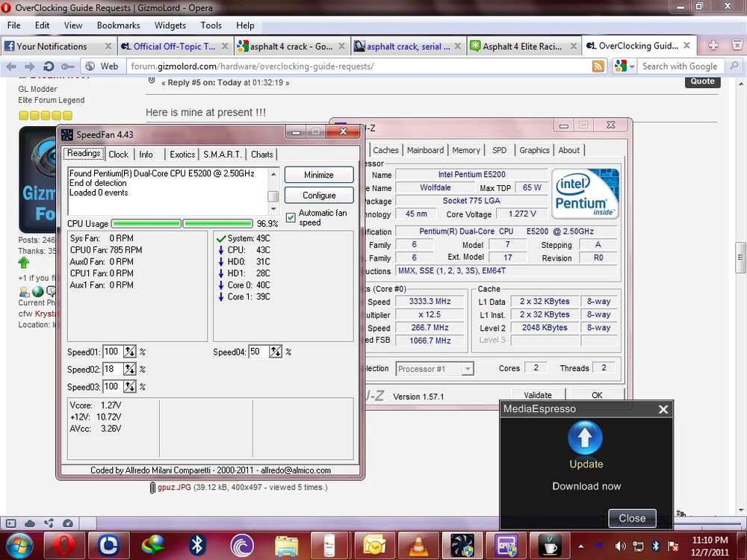Click the Opera Link cloud icon
The height and width of the screenshot is (560, 747).
(x=30, y=523)
